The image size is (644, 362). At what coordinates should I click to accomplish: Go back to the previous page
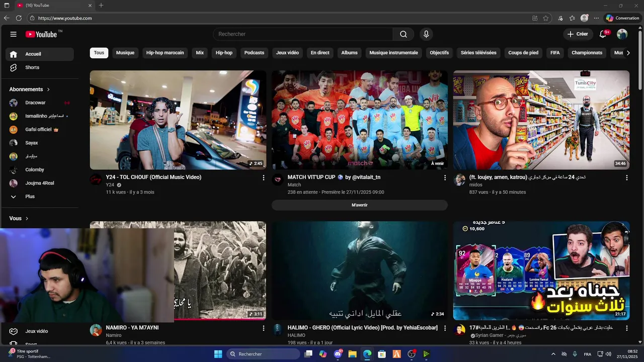(7, 18)
